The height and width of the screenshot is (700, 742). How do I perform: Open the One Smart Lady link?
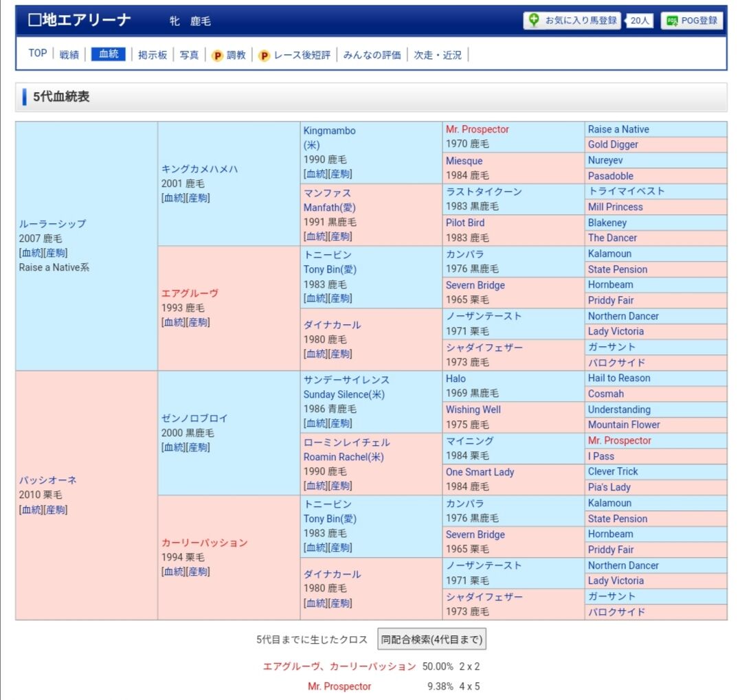(480, 472)
